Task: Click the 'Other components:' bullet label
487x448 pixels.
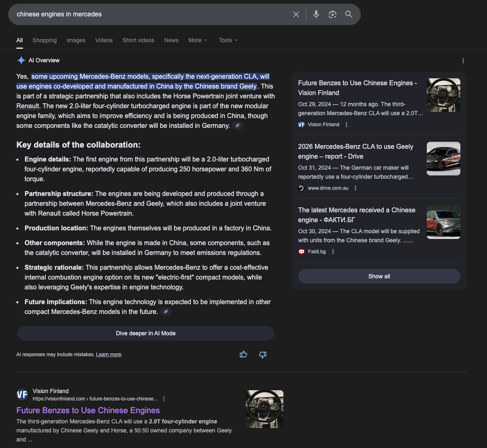Action: [54, 243]
